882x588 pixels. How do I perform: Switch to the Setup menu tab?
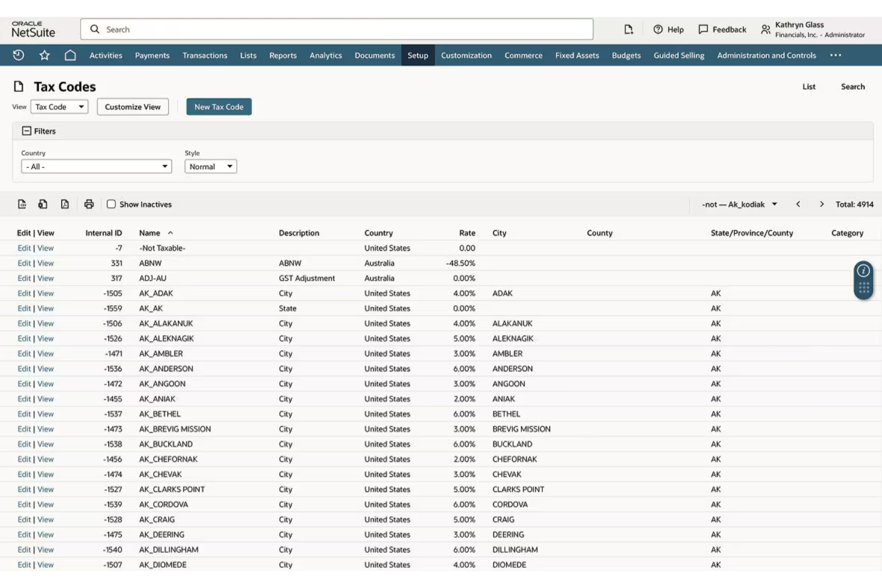point(417,55)
